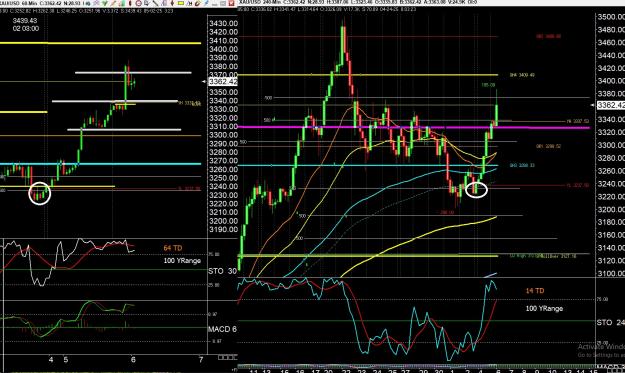
Task: Click the 'STO 30' indicator label
Action: (x=222, y=271)
